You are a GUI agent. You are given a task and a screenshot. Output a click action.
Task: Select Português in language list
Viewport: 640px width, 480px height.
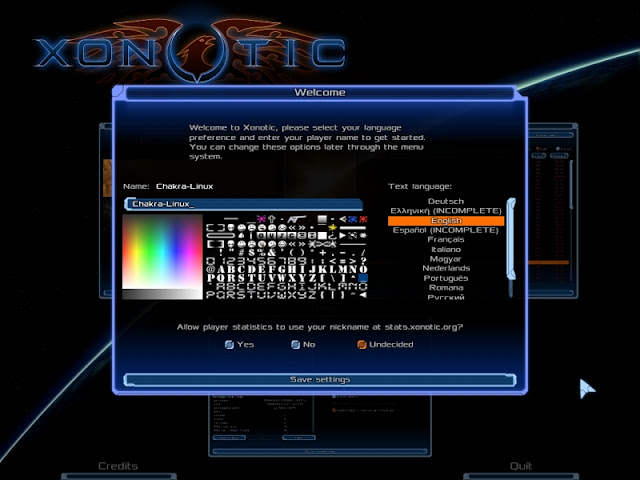tap(446, 278)
